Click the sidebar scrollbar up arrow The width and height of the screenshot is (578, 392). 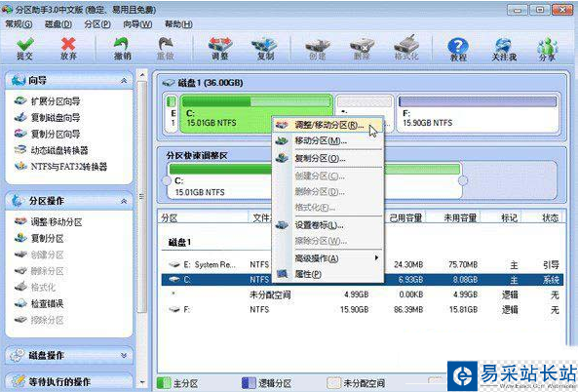(142, 75)
